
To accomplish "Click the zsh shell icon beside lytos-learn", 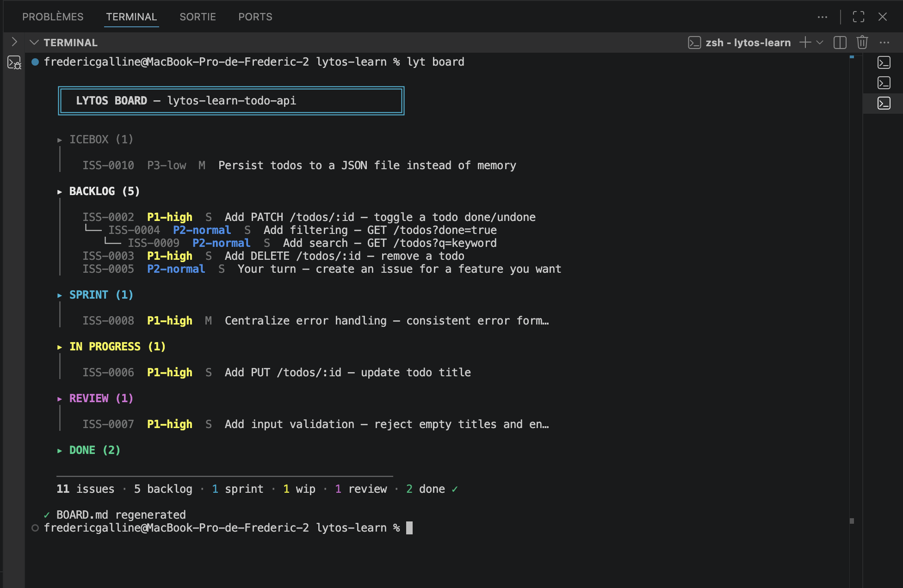I will point(695,42).
